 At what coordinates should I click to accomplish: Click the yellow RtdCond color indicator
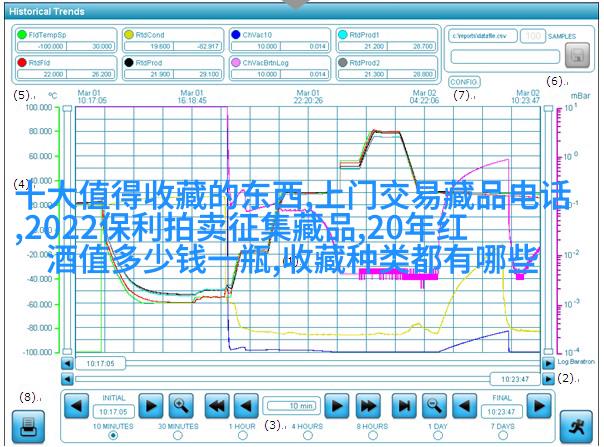point(129,35)
